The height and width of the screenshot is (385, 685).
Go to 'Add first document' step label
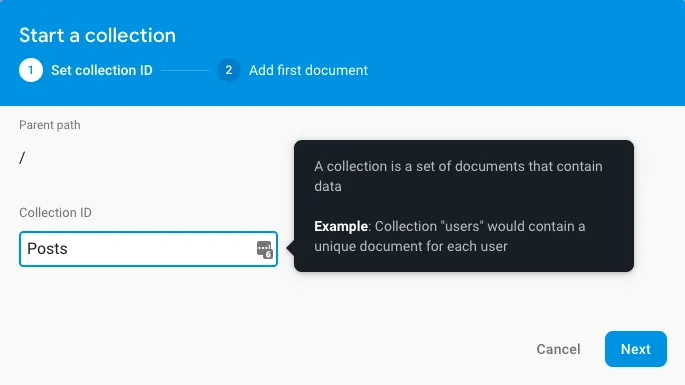point(308,70)
